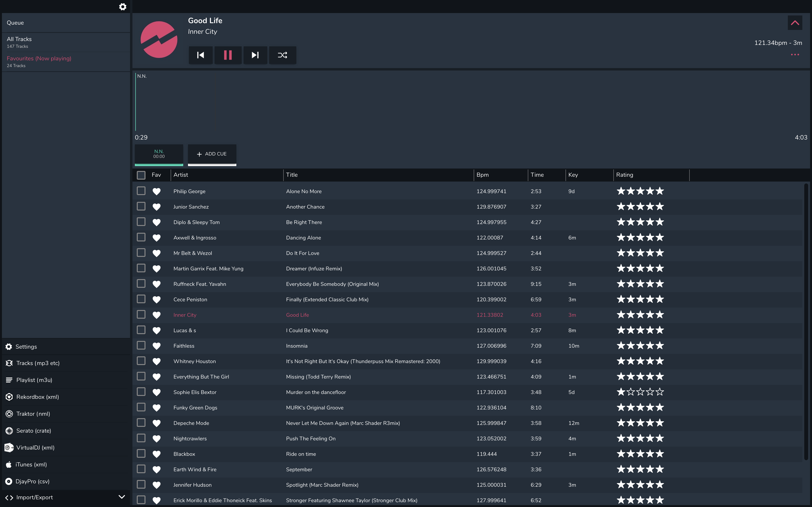Open the Rekordbox (xml) export option
This screenshot has height=507, width=812.
(x=37, y=397)
